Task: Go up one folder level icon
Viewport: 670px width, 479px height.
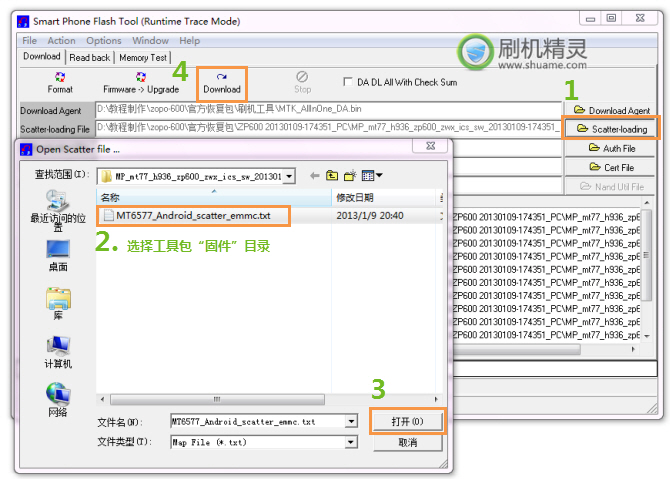Action: [x=332, y=176]
